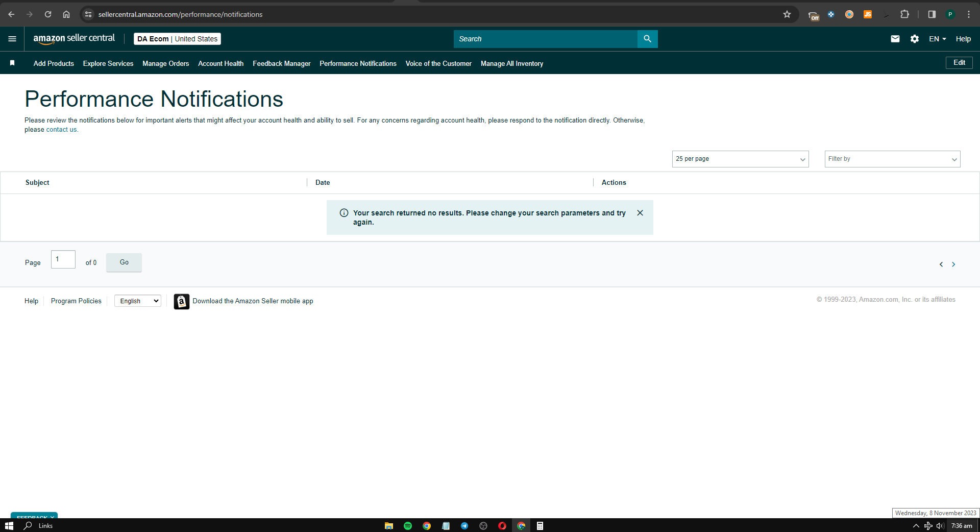Open Explore Services in the navigation
The image size is (980, 532).
point(108,63)
